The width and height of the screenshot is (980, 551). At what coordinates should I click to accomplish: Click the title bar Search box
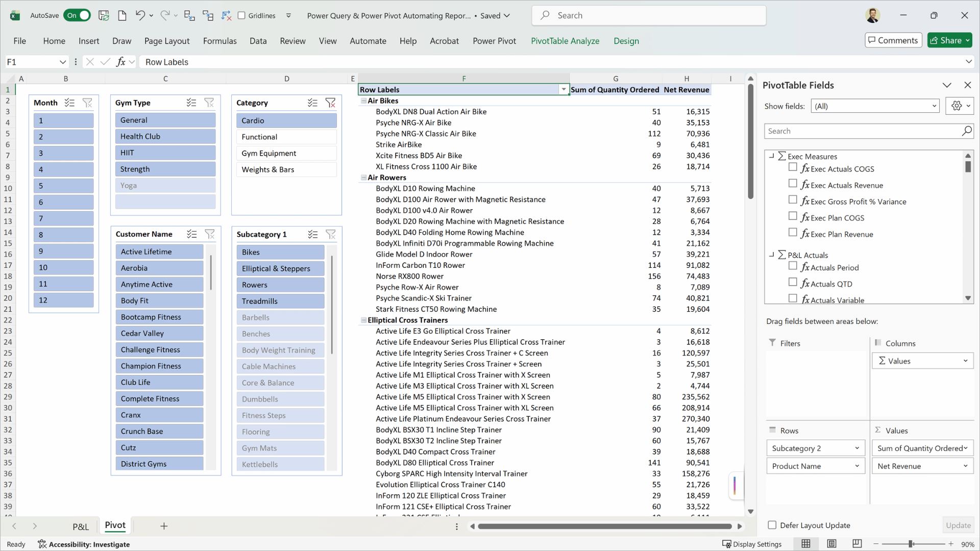pos(649,15)
